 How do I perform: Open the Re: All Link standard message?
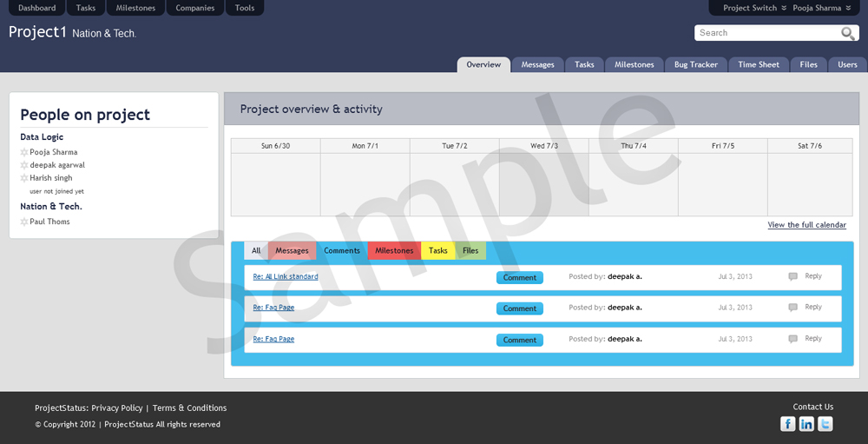click(x=286, y=276)
